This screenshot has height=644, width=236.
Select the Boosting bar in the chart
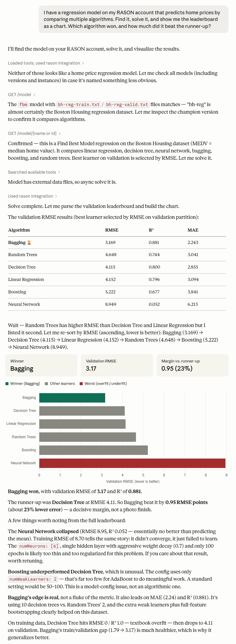pos(94,450)
